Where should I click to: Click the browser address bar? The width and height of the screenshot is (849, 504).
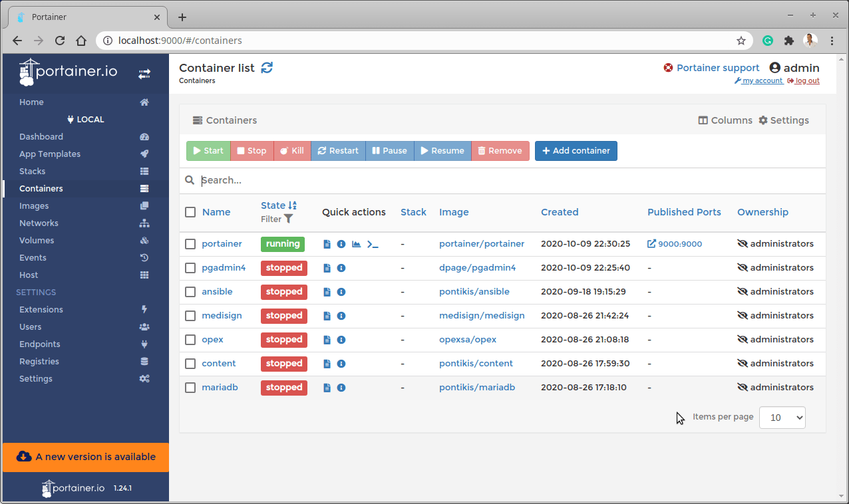(x=424, y=41)
